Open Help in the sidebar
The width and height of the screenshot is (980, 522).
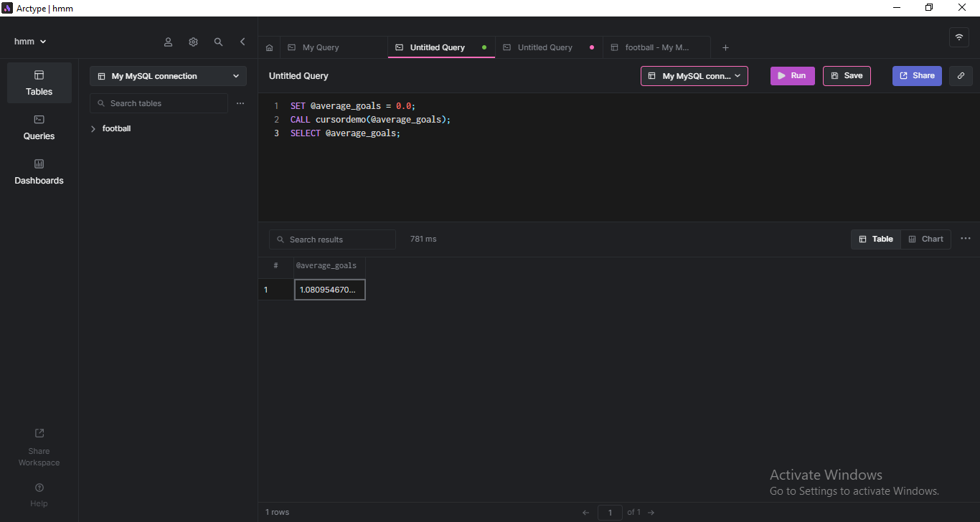tap(39, 495)
